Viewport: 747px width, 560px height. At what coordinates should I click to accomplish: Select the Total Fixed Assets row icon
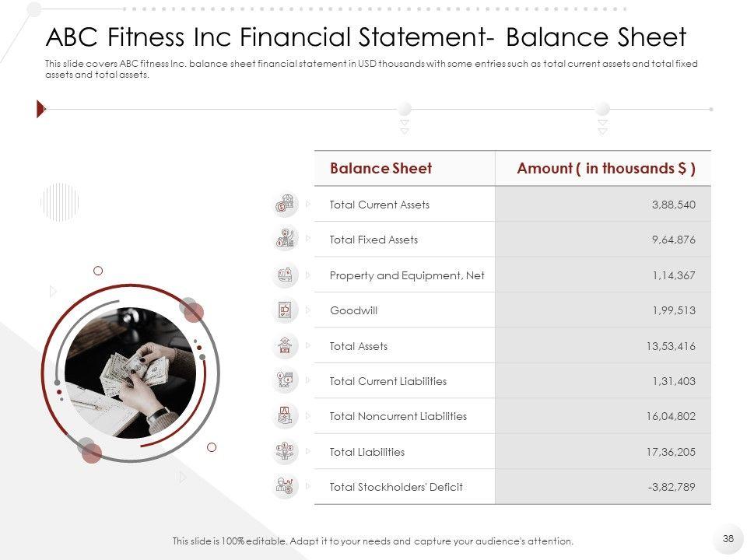(x=286, y=239)
